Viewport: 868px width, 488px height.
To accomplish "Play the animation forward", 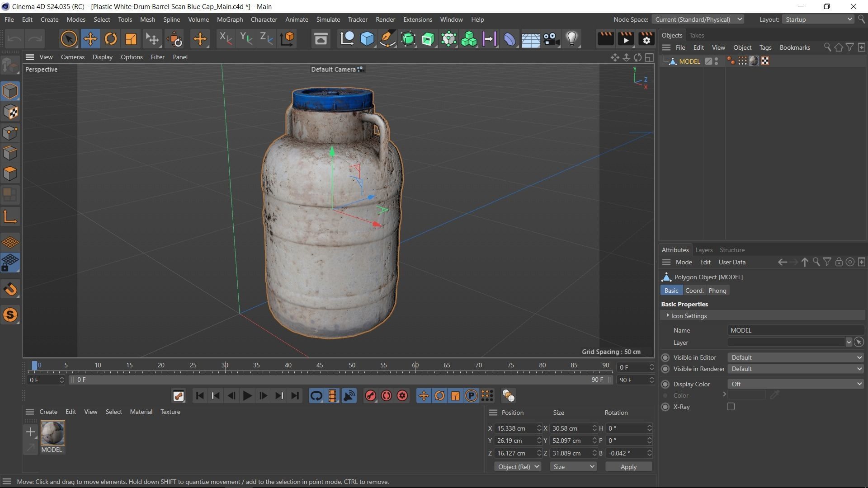I will [x=247, y=396].
